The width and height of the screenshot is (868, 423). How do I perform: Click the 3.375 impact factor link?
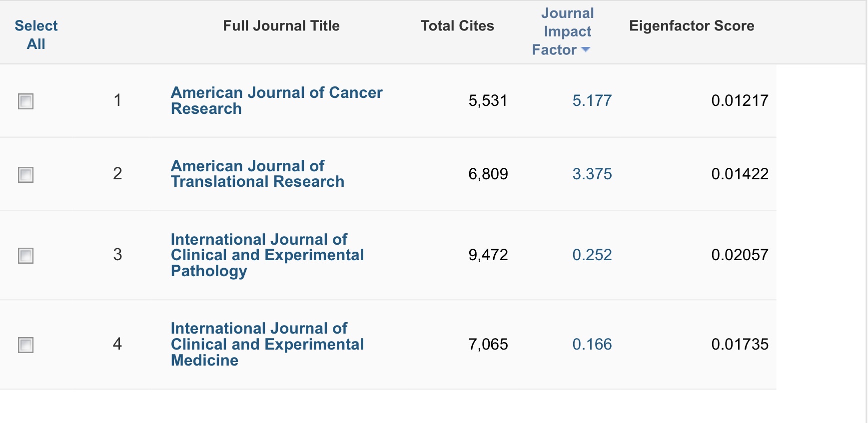[x=592, y=174]
